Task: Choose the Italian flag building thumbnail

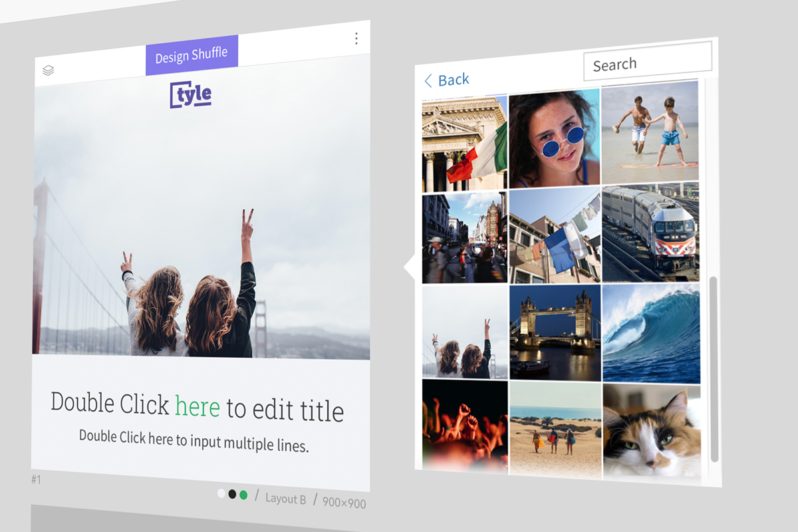Action: [x=465, y=144]
